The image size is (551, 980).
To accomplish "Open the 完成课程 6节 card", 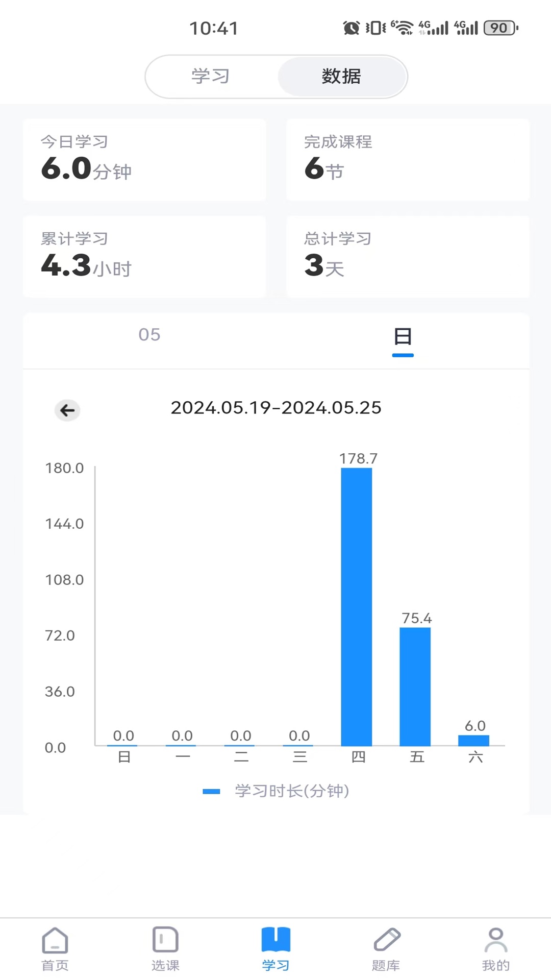I will pyautogui.click(x=408, y=160).
